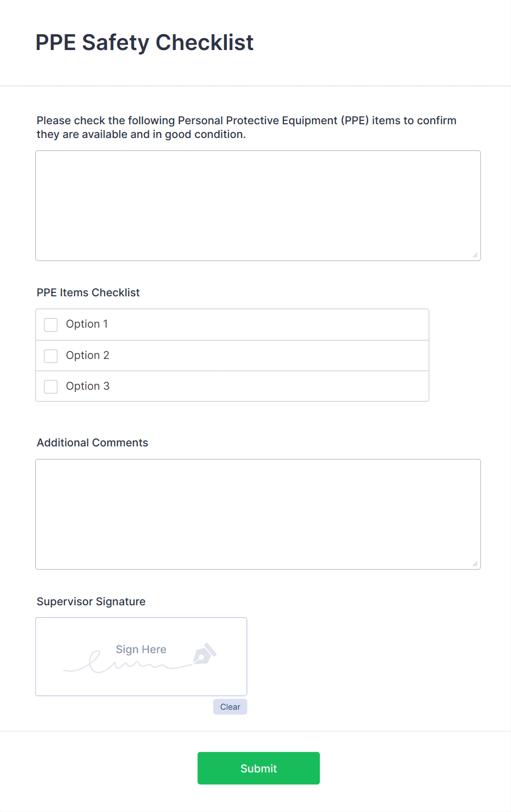The image size is (511, 812).
Task: Click the Option 3 row label
Action: (x=87, y=386)
